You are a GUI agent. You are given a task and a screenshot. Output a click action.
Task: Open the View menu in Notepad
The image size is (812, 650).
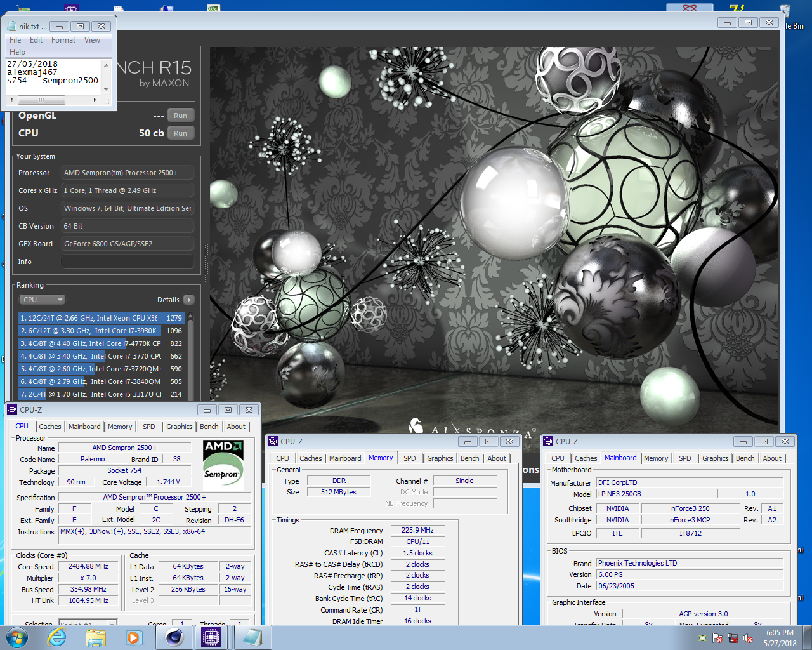click(92, 40)
